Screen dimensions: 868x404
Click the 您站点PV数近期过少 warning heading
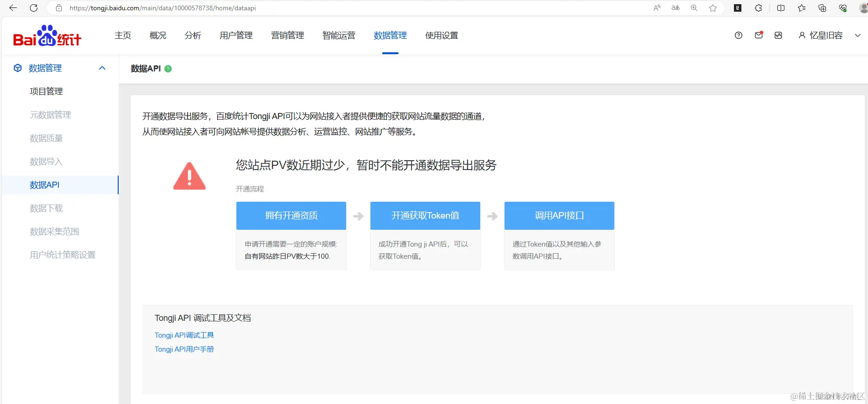click(366, 165)
